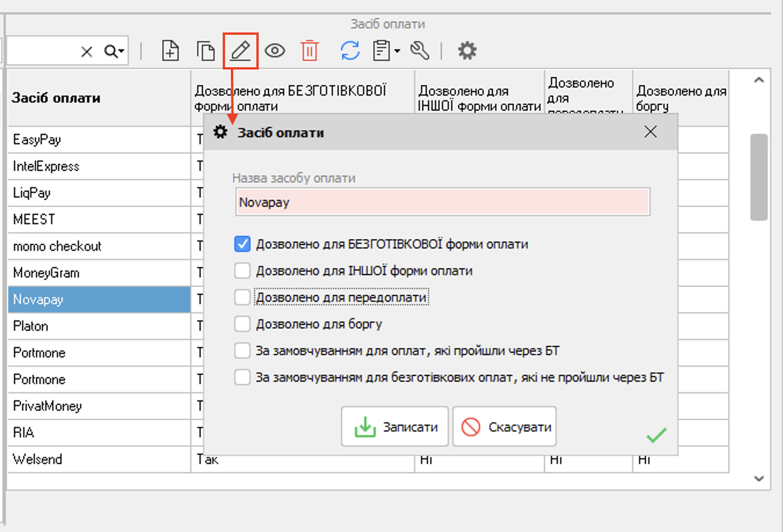
Task: Click the new document icon in toolbar
Action: tap(170, 51)
